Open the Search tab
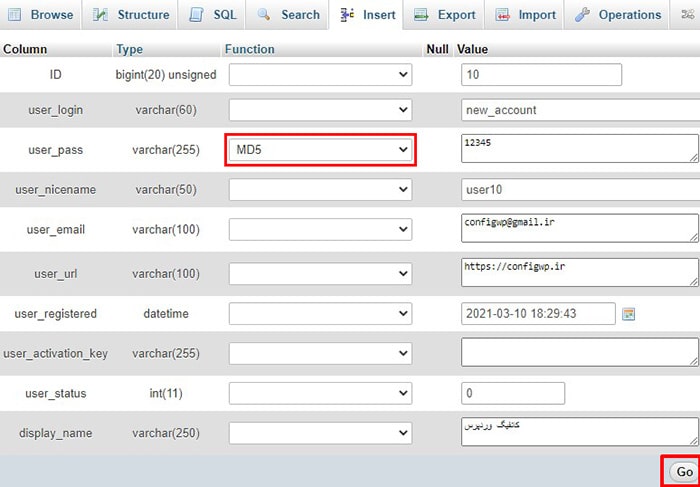The height and width of the screenshot is (487, 700). 288,15
